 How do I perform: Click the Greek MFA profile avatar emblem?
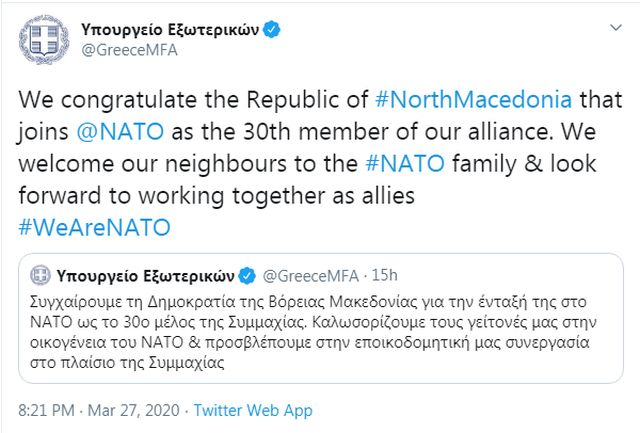coord(41,40)
